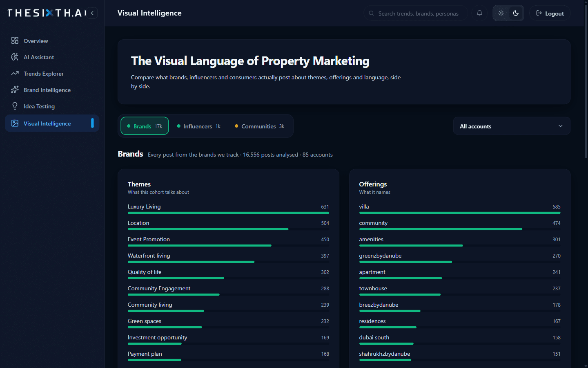Screen dimensions: 588x368
Task: Click the page vertical scrollbar
Action: pos(586,82)
